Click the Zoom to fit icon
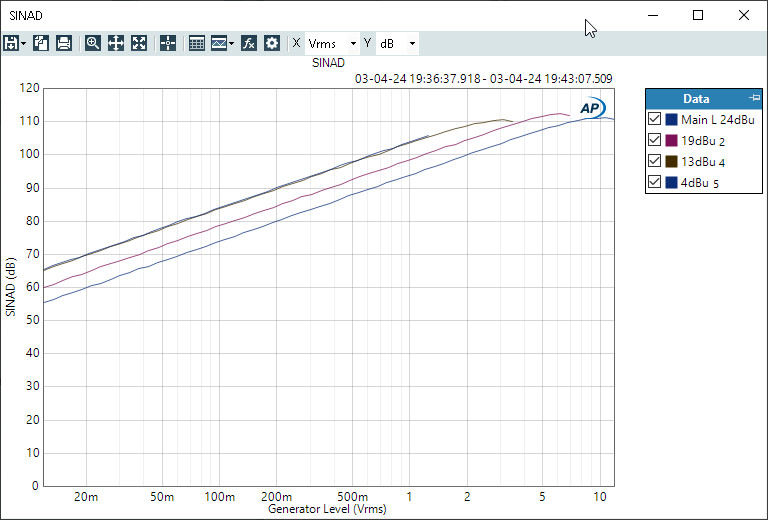This screenshot has width=768, height=520. pyautogui.click(x=139, y=44)
